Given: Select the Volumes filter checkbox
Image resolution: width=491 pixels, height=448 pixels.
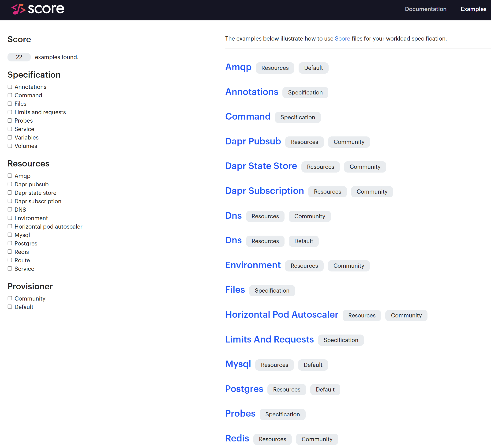Looking at the screenshot, I should click(10, 146).
